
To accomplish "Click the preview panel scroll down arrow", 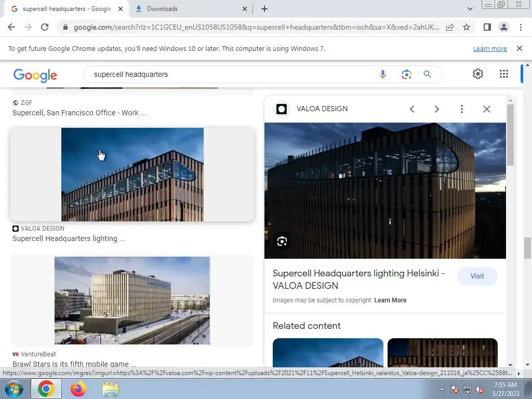I will pyautogui.click(x=510, y=365).
